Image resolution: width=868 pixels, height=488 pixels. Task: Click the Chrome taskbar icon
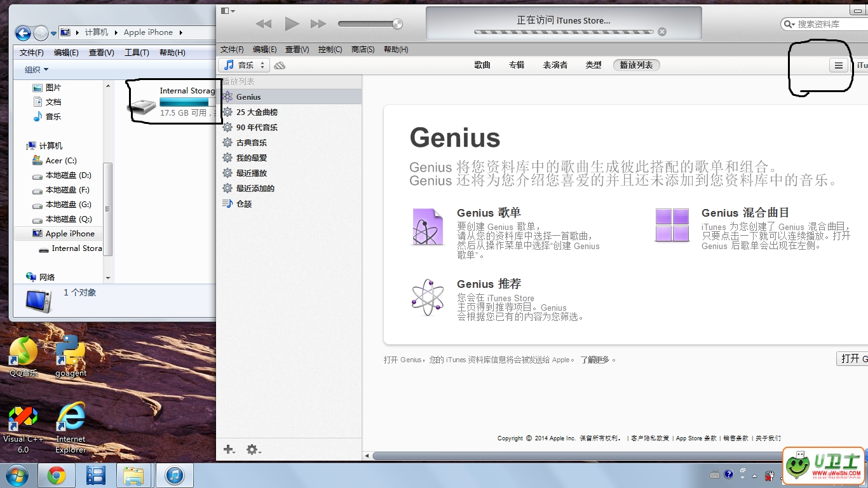point(57,475)
